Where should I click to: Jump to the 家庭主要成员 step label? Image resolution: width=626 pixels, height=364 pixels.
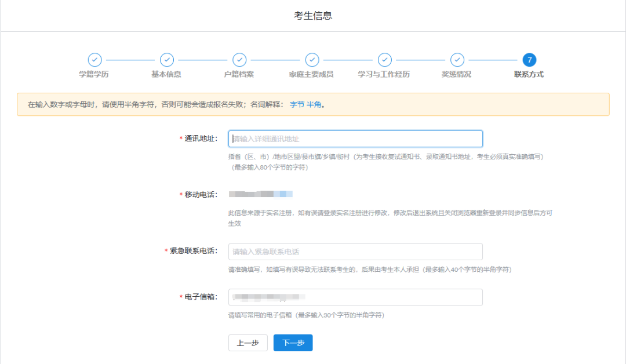tap(312, 75)
